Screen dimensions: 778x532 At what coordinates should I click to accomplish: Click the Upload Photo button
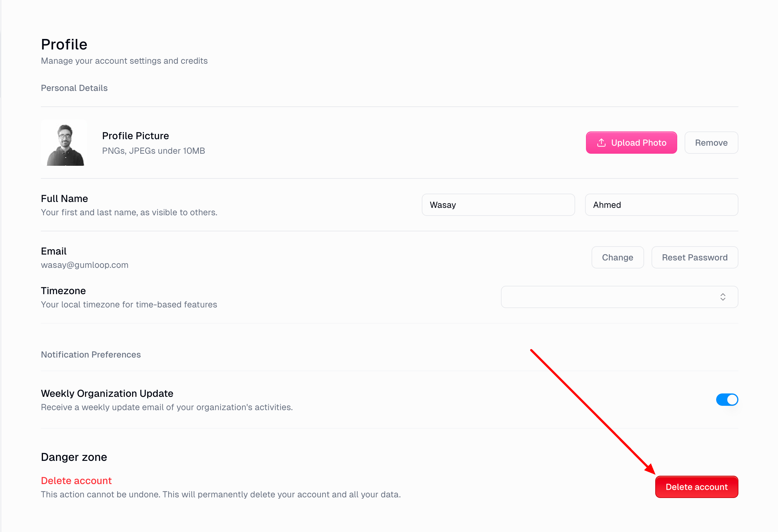tap(631, 143)
